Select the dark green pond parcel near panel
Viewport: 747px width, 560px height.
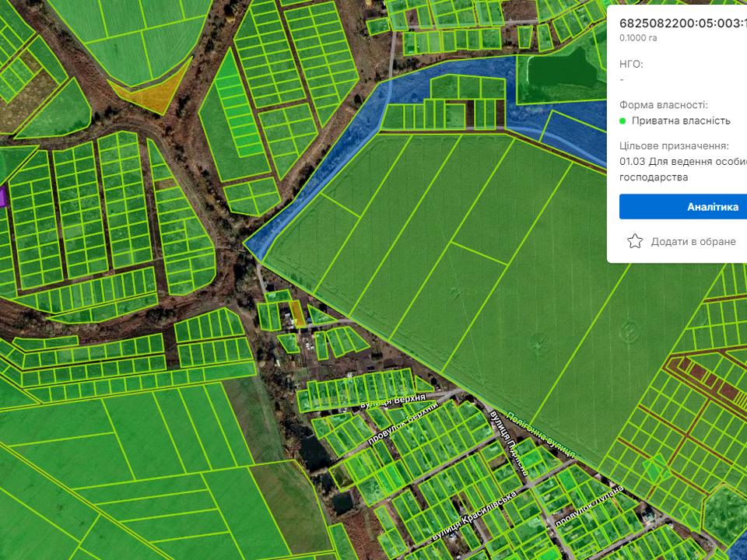pyautogui.click(x=562, y=70)
